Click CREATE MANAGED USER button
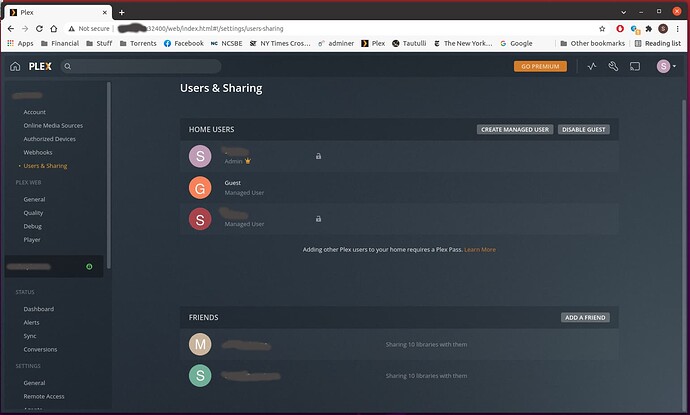This screenshot has height=415, width=690. point(515,129)
